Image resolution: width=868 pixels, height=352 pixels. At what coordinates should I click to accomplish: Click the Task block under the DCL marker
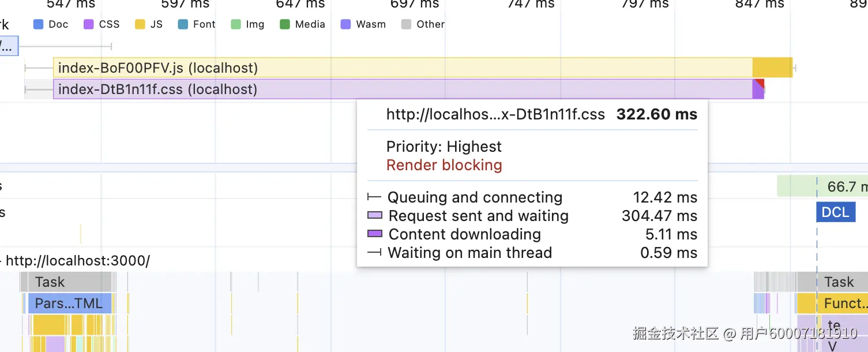click(x=839, y=282)
